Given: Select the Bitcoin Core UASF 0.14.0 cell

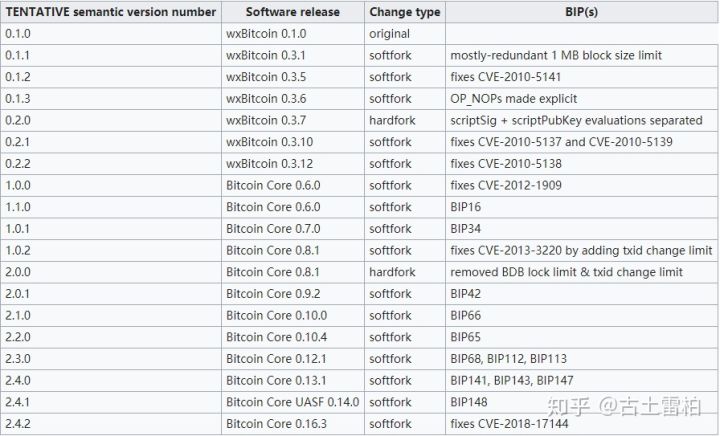Looking at the screenshot, I should pos(293,402).
